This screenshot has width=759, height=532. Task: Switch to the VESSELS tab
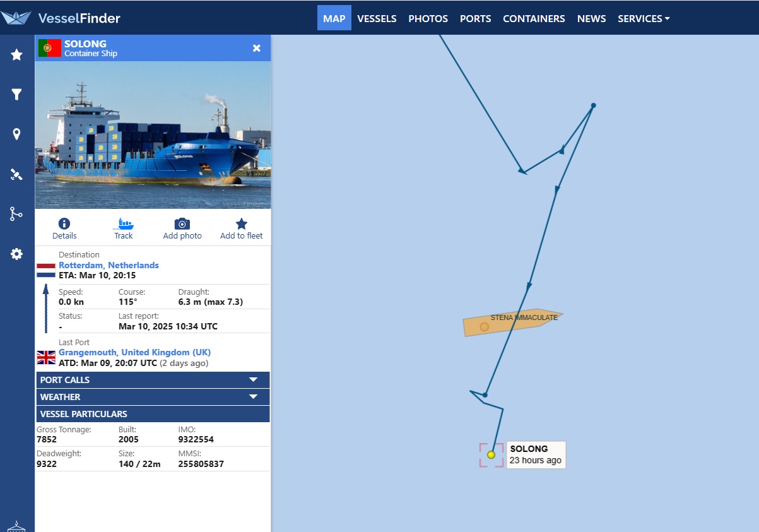377,18
